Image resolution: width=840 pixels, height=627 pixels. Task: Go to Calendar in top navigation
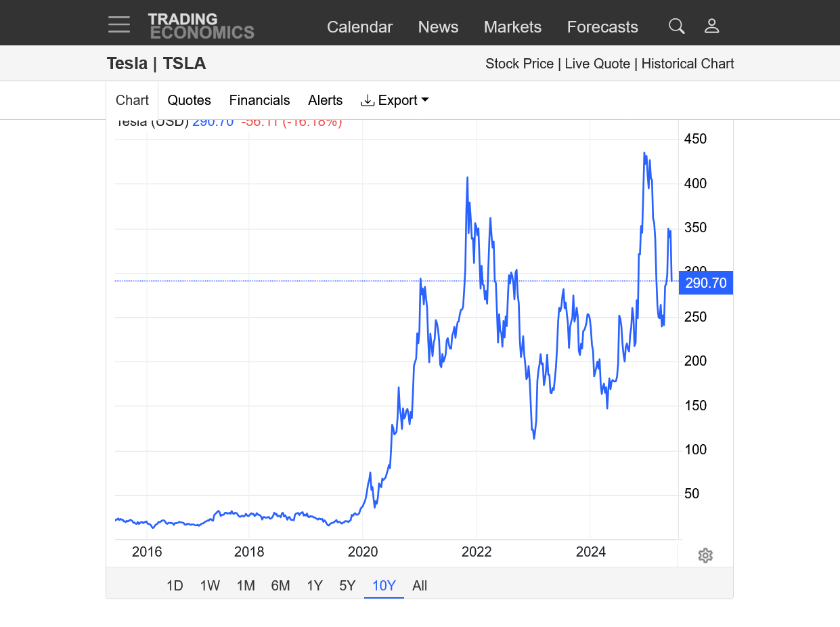coord(359,26)
